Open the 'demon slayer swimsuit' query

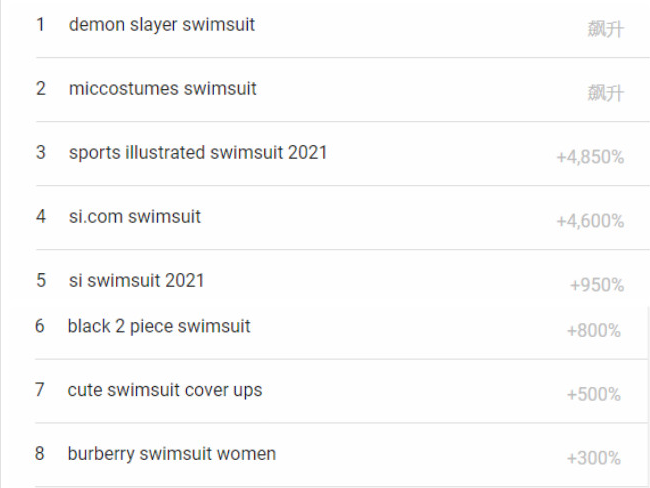pos(161,24)
